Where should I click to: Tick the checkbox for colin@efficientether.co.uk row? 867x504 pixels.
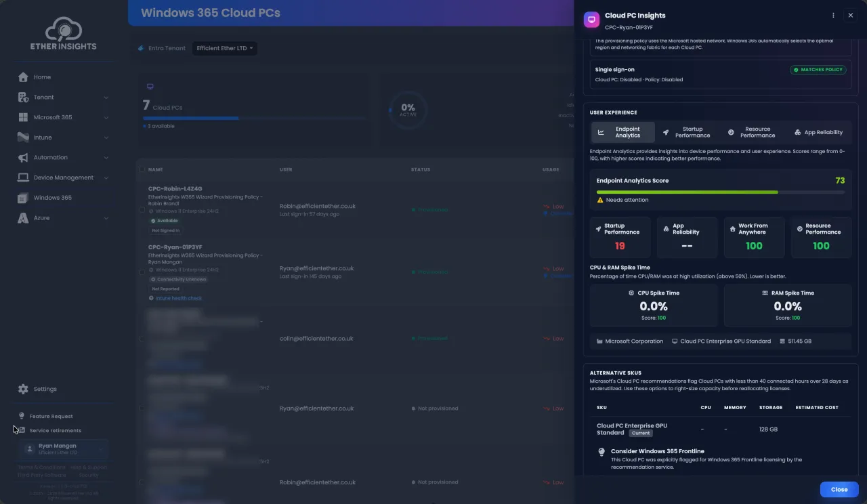pos(142,338)
